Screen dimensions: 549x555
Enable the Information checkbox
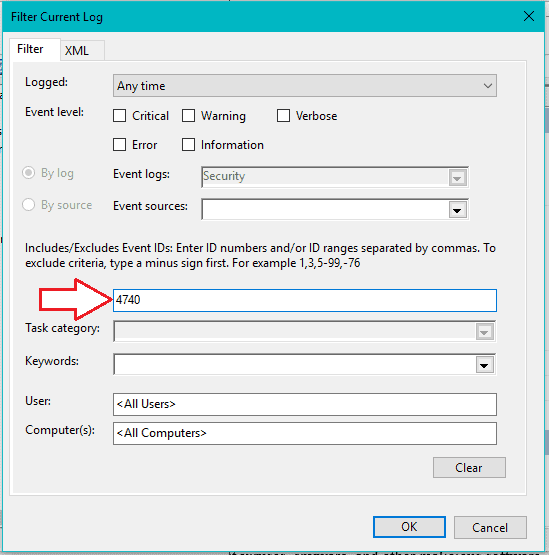[188, 145]
